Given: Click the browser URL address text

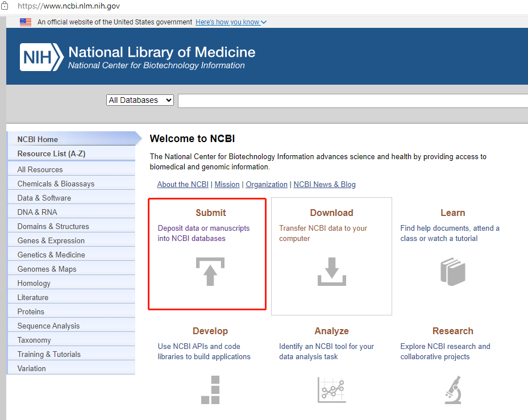Looking at the screenshot, I should [x=69, y=6].
